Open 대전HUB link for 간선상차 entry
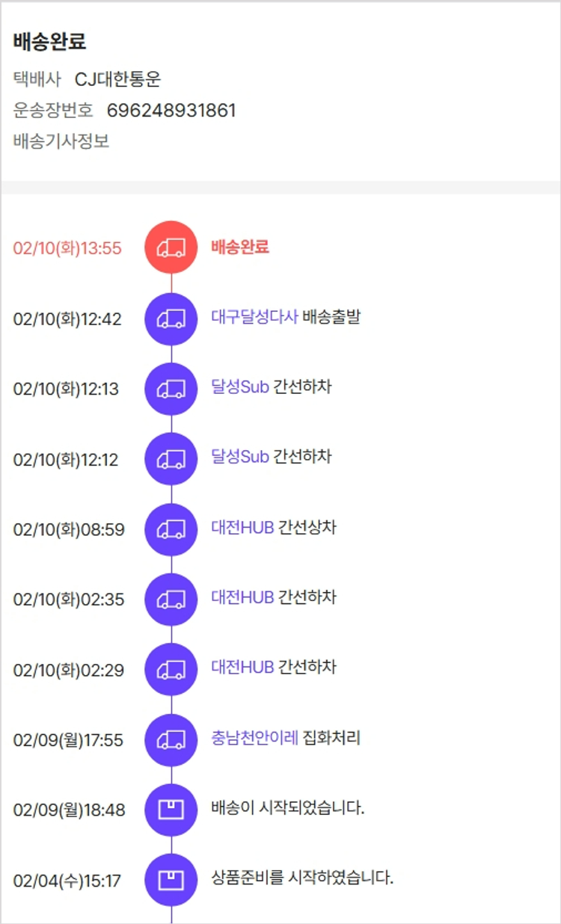This screenshot has height=924, width=561. 242,527
